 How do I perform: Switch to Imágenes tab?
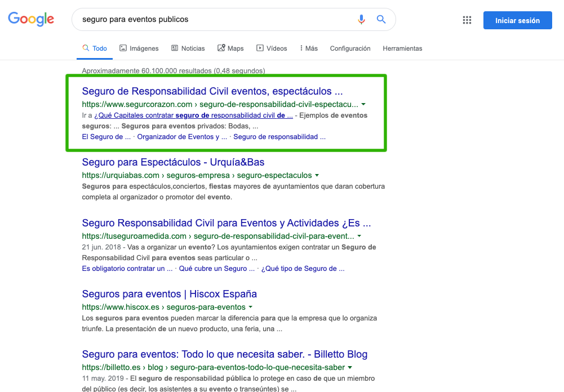pos(139,48)
